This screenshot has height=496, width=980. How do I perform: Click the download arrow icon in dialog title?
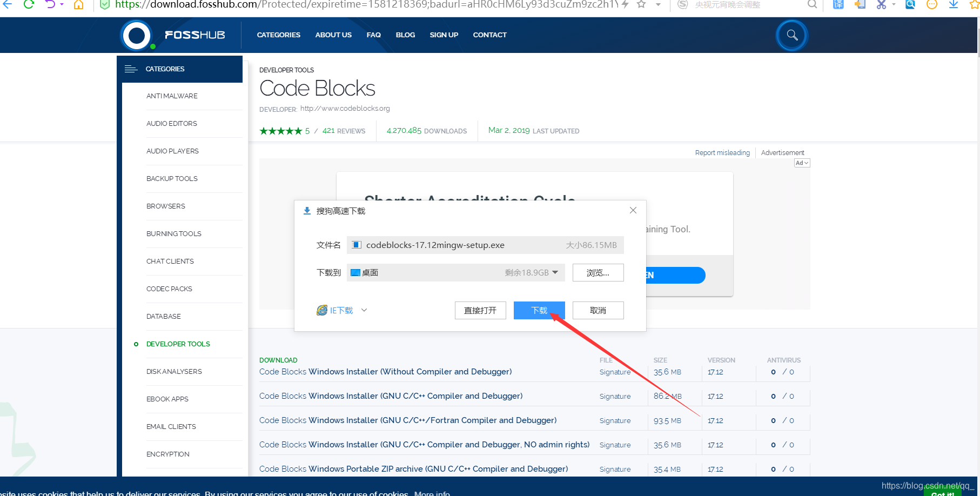point(307,211)
